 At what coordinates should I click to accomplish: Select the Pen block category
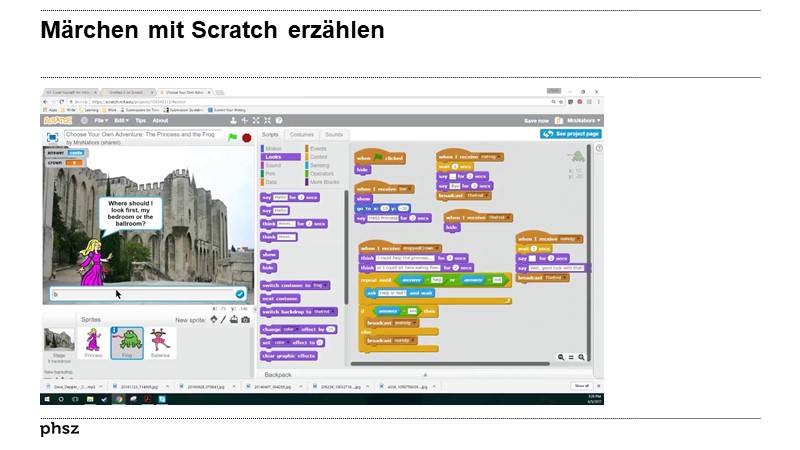(x=270, y=173)
